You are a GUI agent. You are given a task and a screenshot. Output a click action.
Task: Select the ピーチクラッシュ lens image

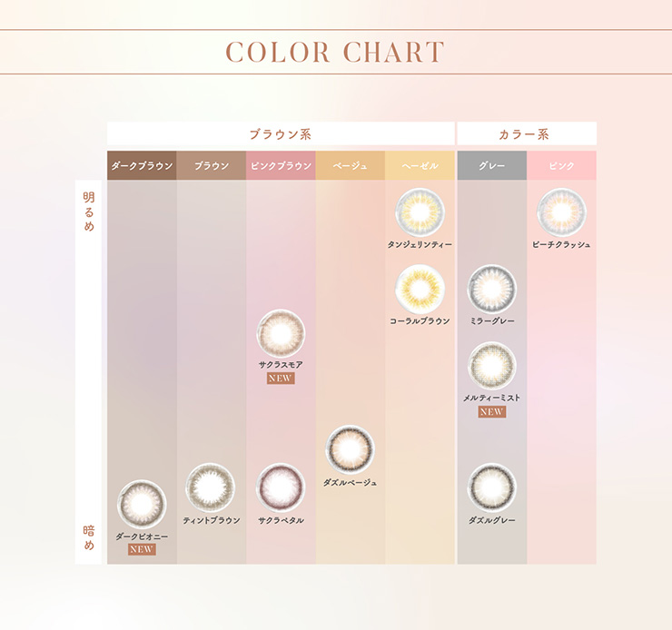[x=561, y=212]
